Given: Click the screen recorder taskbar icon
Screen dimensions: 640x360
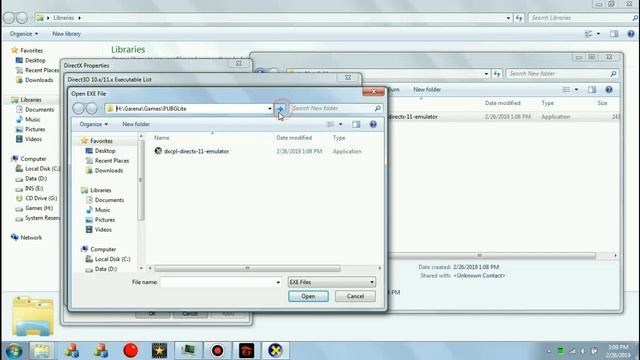Looking at the screenshot, I should pos(217,351).
